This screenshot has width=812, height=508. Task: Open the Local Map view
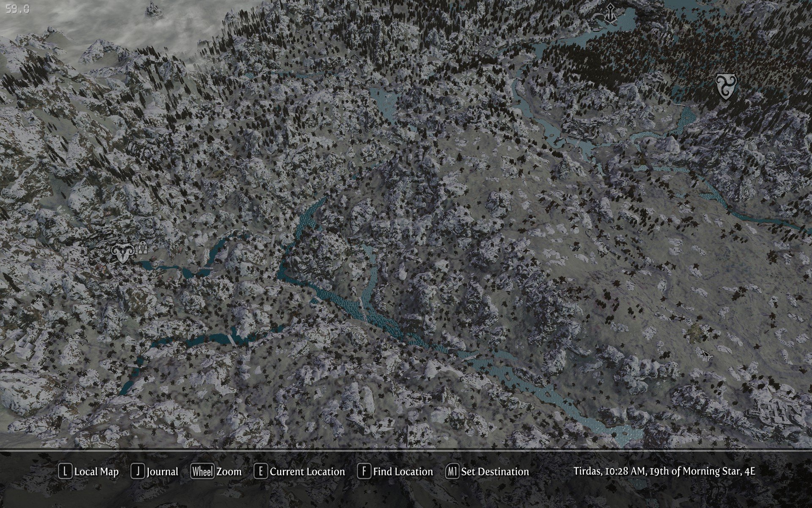point(96,472)
